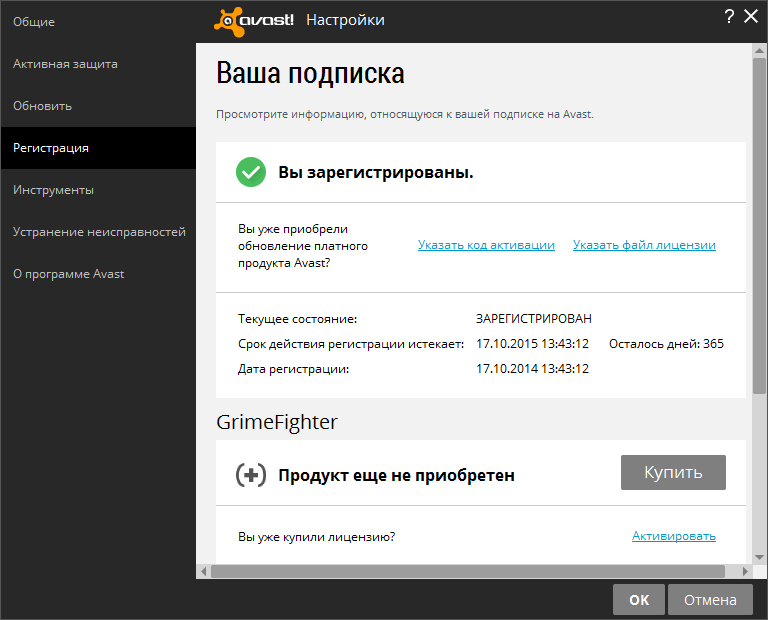The height and width of the screenshot is (620, 768).
Task: Confirm with the OK button
Action: pyautogui.click(x=639, y=599)
